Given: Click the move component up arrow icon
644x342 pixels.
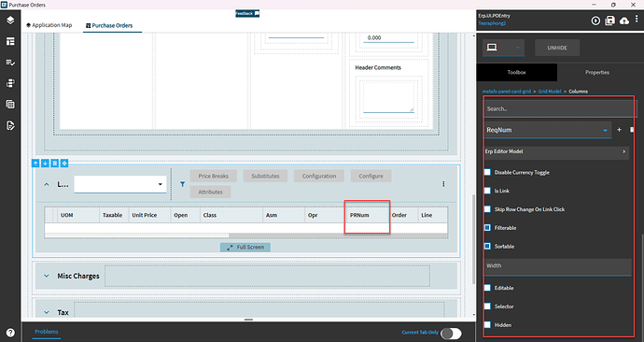Looking at the screenshot, I should (x=35, y=164).
